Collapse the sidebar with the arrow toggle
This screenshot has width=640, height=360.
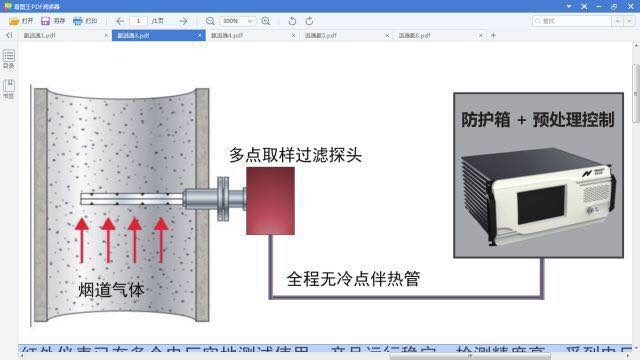[9, 36]
